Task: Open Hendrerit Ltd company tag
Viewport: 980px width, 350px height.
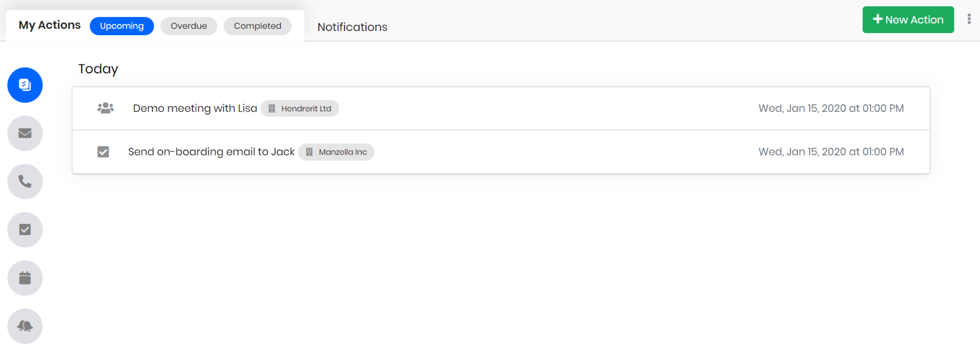Action: click(x=306, y=109)
